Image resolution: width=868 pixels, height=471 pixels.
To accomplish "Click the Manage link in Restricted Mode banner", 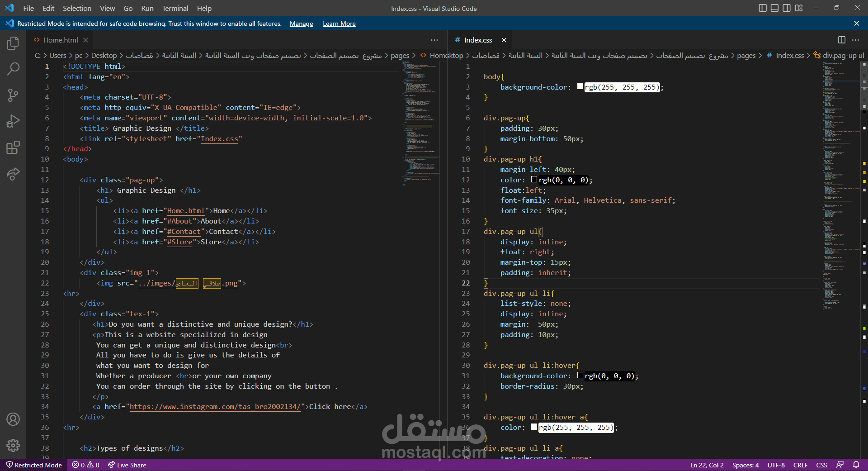I will tap(301, 24).
